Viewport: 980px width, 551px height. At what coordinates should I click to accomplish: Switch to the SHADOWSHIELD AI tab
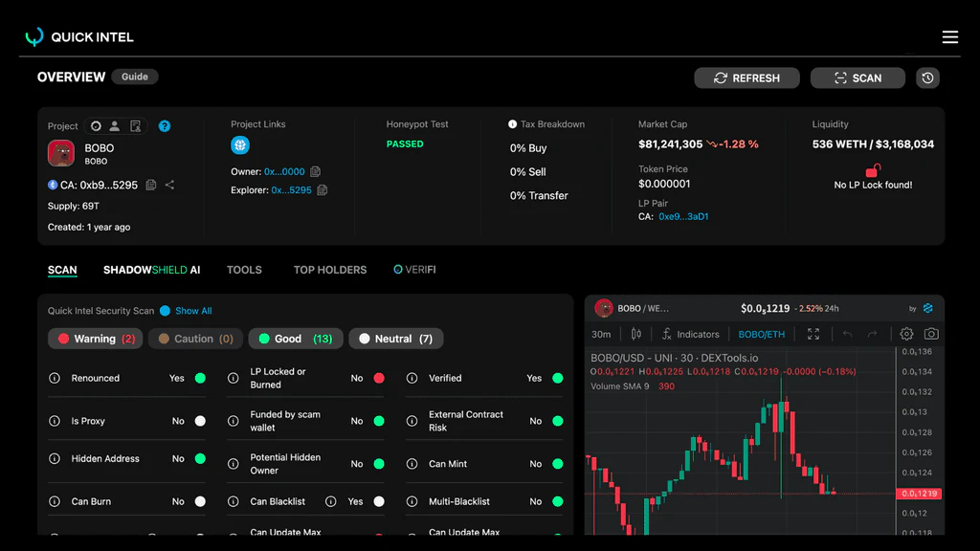[x=151, y=270]
